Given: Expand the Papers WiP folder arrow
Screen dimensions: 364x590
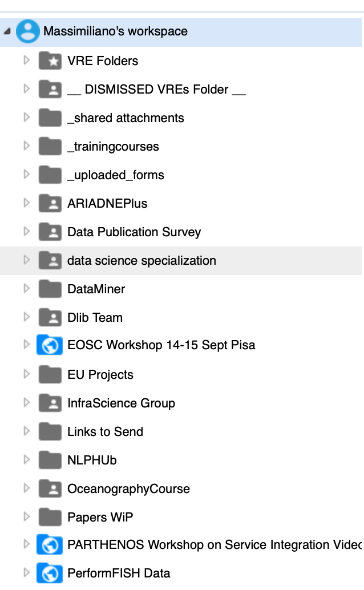Looking at the screenshot, I should 26,516.
